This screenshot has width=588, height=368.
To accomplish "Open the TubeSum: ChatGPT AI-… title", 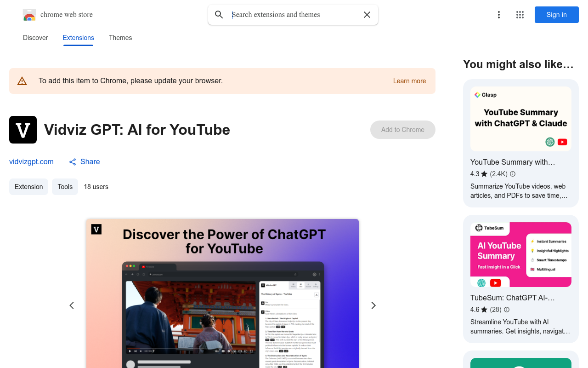I will point(513,298).
